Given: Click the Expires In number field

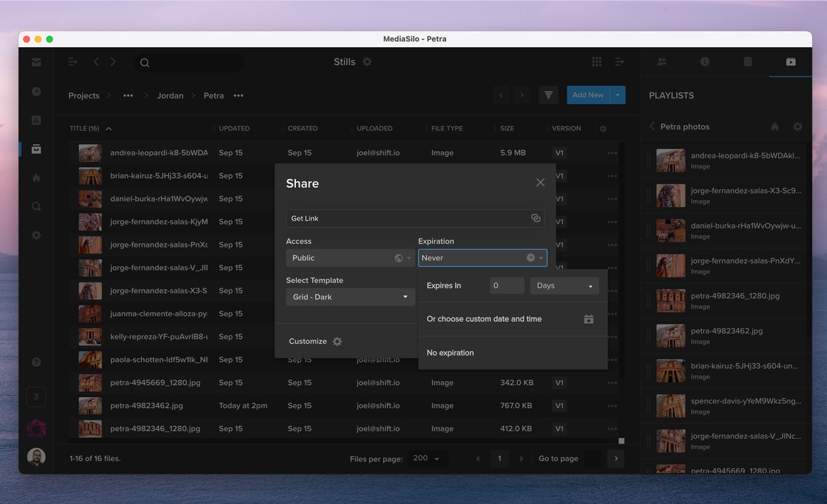Looking at the screenshot, I should [507, 286].
